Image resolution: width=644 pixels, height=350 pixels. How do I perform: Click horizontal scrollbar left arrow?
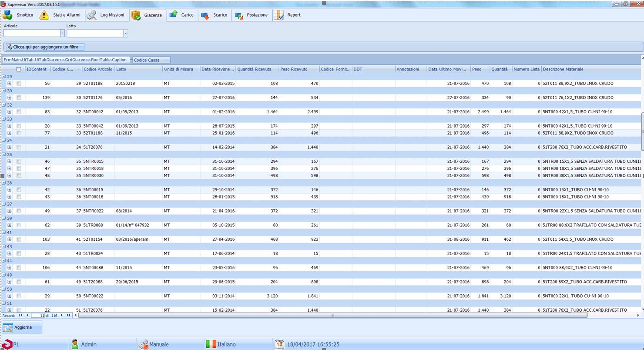point(76,315)
